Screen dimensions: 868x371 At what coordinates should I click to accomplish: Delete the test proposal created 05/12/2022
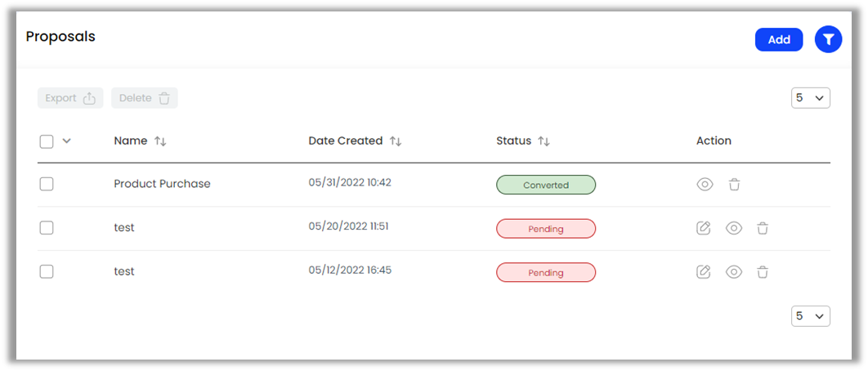click(x=762, y=272)
